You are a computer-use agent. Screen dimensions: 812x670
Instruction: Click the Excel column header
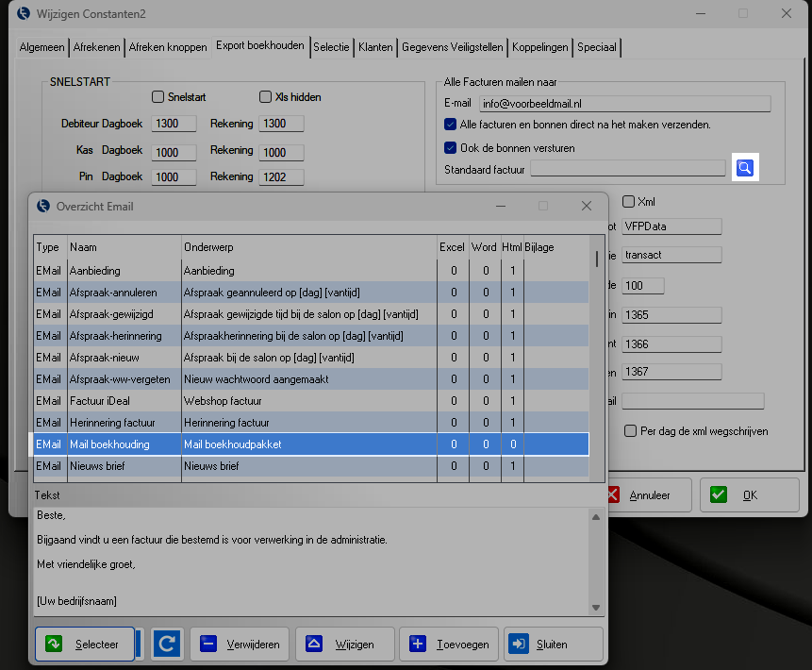453,247
